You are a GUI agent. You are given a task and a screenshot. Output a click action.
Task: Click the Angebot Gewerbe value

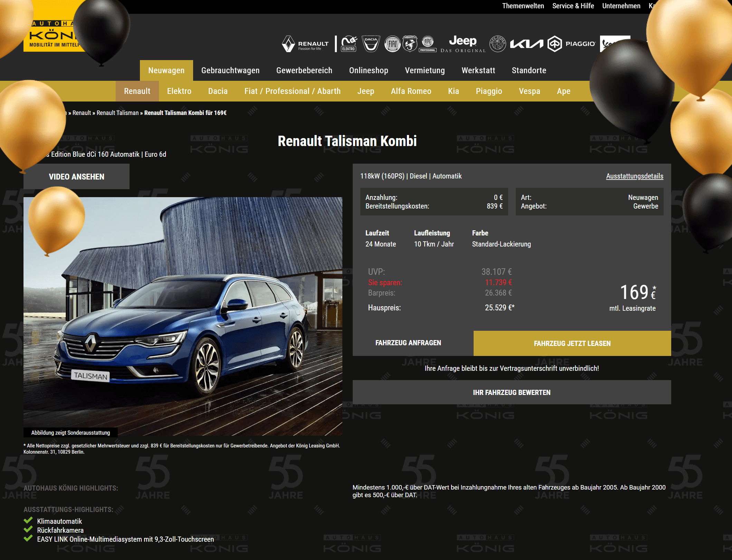(x=645, y=206)
